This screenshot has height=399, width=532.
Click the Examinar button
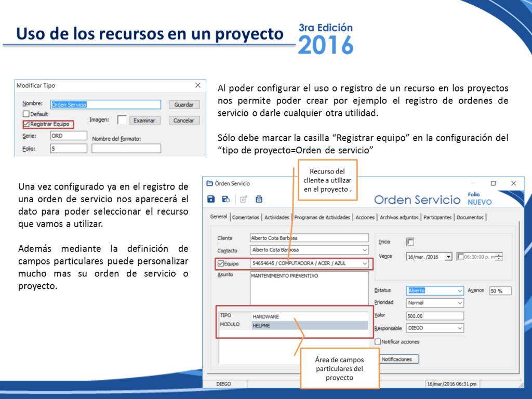[x=144, y=121]
